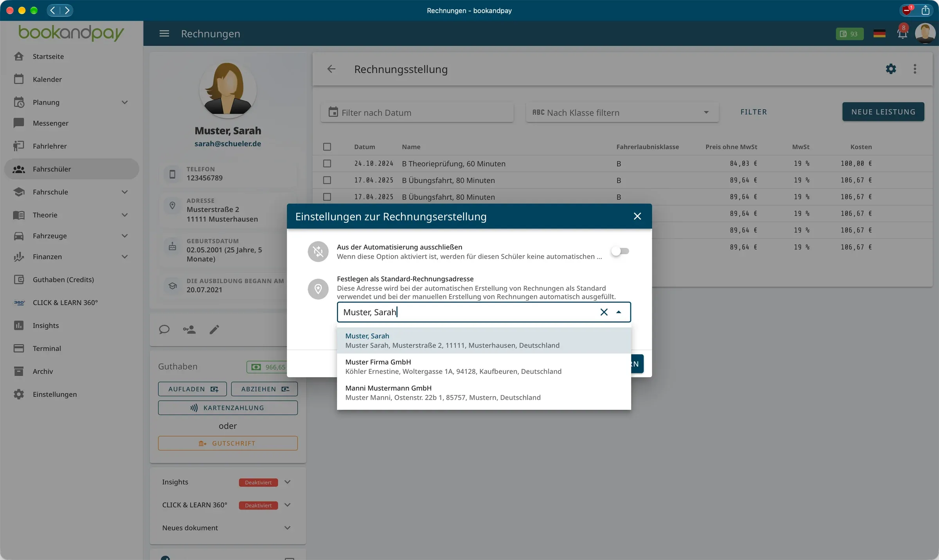
Task: Click the Planung calendar-clock icon
Action: click(x=19, y=102)
